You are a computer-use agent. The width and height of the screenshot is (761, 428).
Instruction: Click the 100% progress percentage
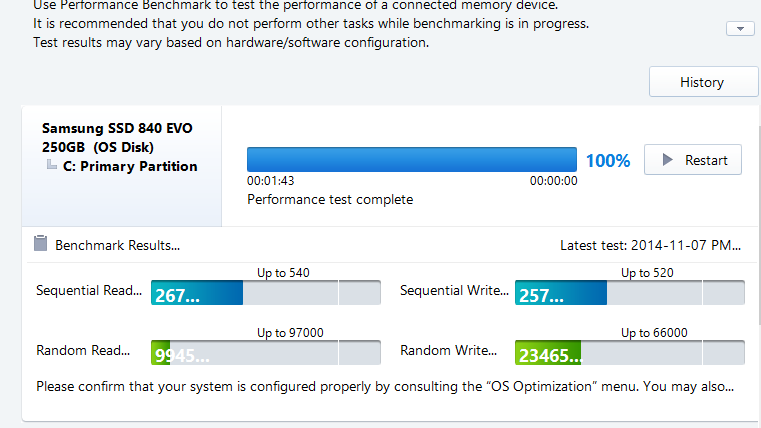click(608, 161)
